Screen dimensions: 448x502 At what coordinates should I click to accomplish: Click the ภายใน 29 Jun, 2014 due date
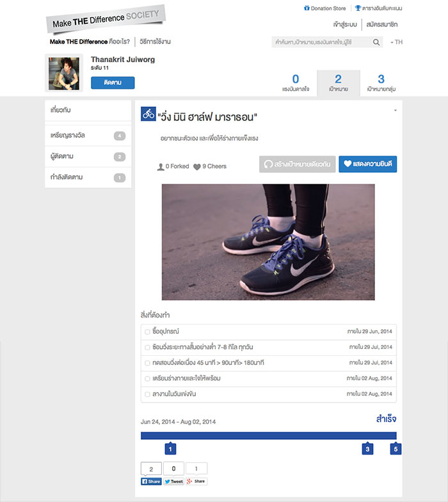(370, 332)
